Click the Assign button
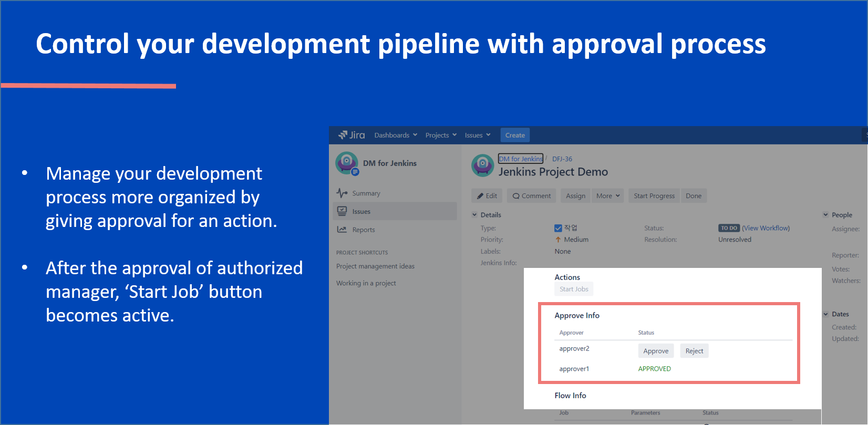This screenshot has width=868, height=425. (x=576, y=196)
